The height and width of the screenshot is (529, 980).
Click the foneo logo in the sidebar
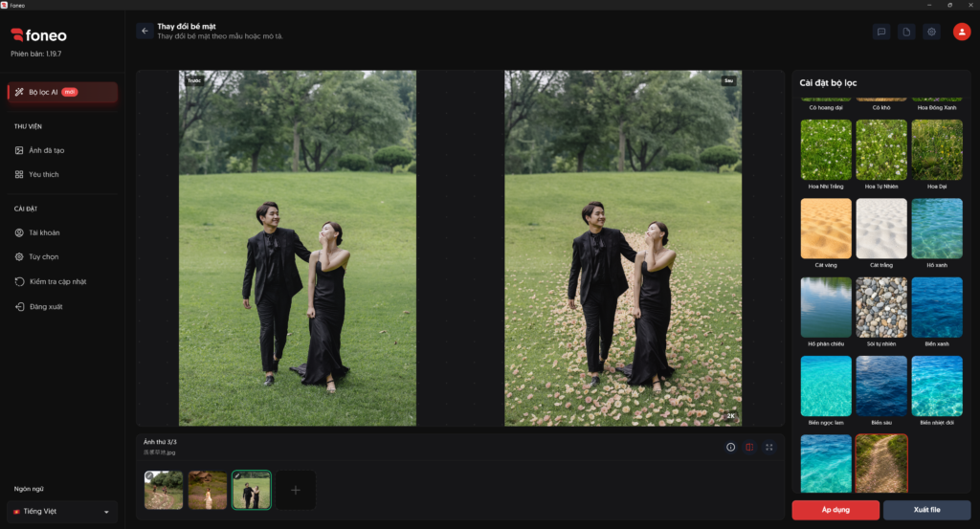(x=38, y=35)
